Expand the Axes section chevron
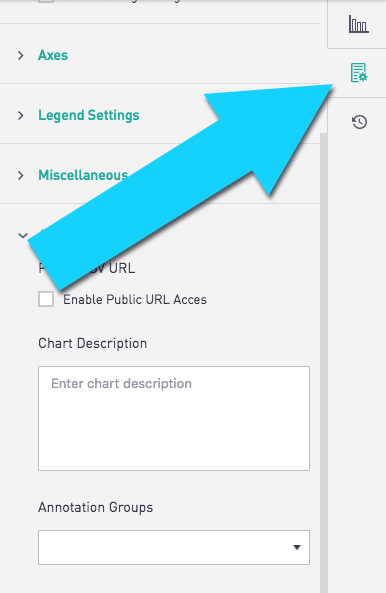This screenshot has width=386, height=593. click(x=21, y=56)
